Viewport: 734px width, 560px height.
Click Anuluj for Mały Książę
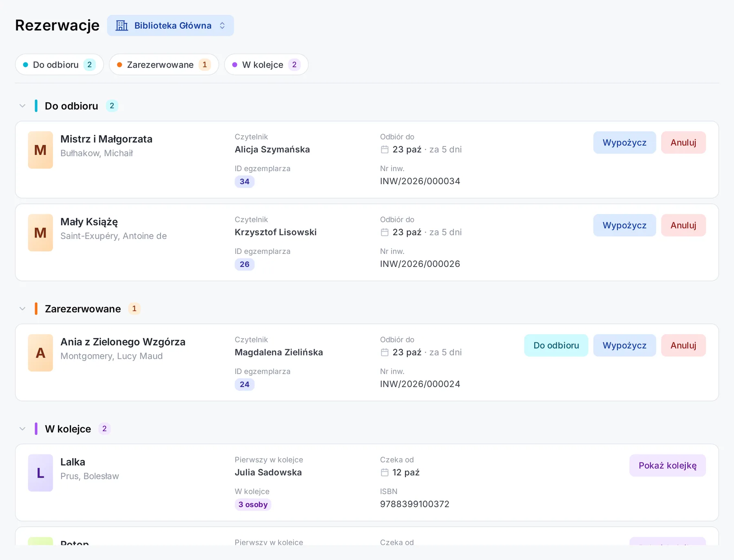coord(683,225)
